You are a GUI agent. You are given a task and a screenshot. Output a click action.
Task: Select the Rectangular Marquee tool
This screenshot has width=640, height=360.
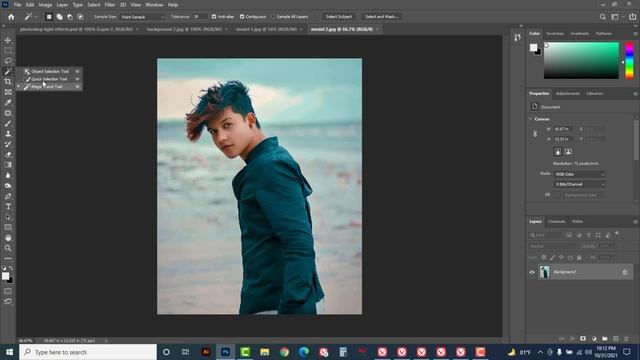[x=8, y=50]
